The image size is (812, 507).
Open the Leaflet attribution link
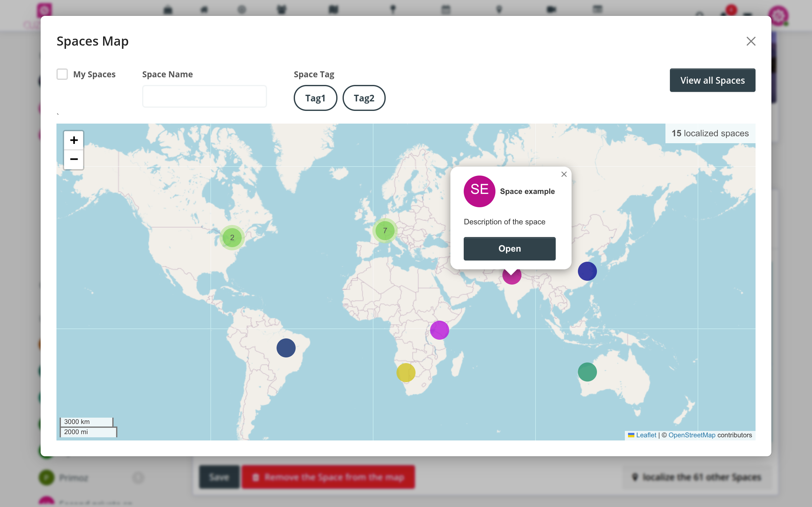646,435
